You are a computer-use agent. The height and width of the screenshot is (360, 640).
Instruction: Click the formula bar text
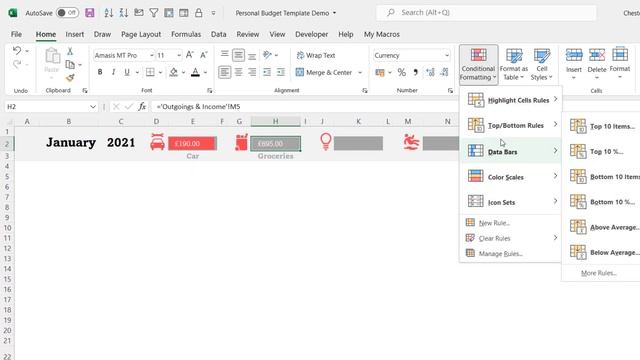(198, 107)
